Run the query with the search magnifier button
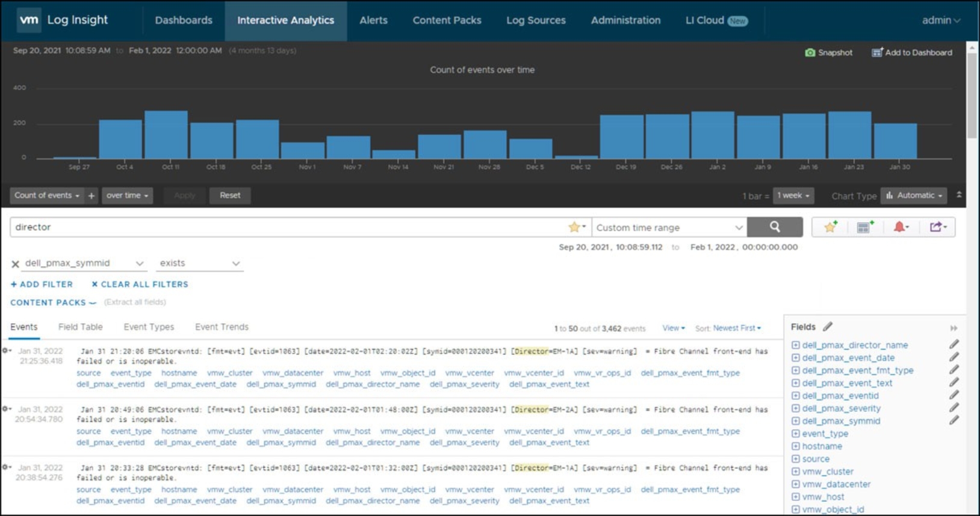The image size is (980, 516). click(775, 227)
